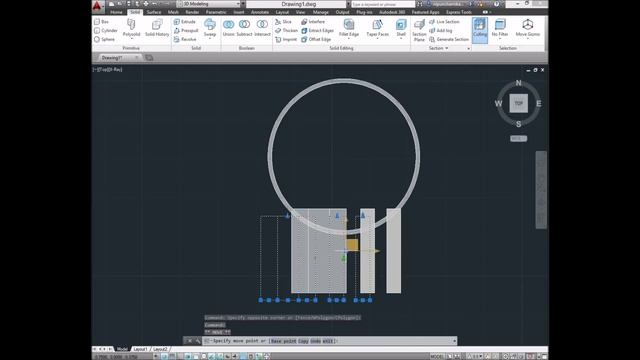This screenshot has width=640, height=360.
Task: Click the S compass direction on ViewCube
Action: pos(518,124)
